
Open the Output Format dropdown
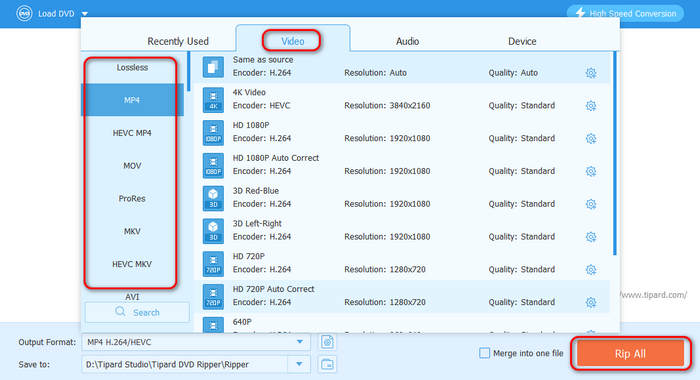point(300,342)
